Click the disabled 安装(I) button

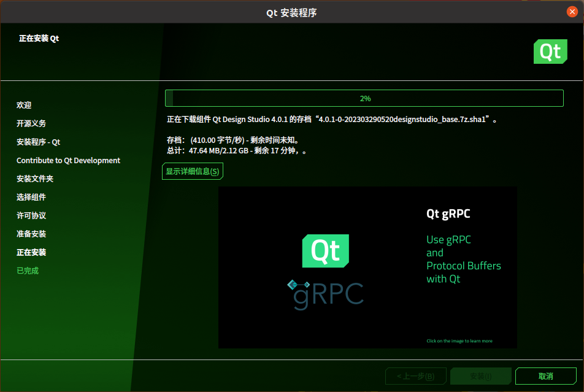coord(480,376)
